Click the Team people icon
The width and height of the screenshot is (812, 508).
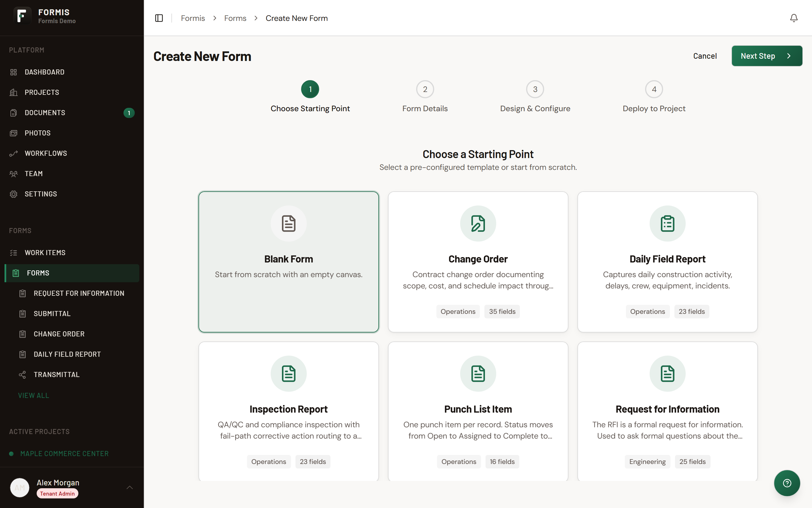point(14,174)
